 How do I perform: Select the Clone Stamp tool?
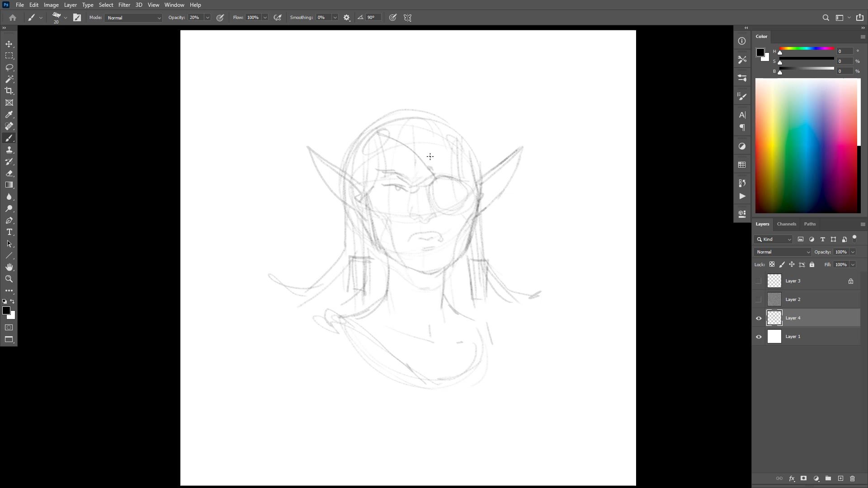[9, 150]
